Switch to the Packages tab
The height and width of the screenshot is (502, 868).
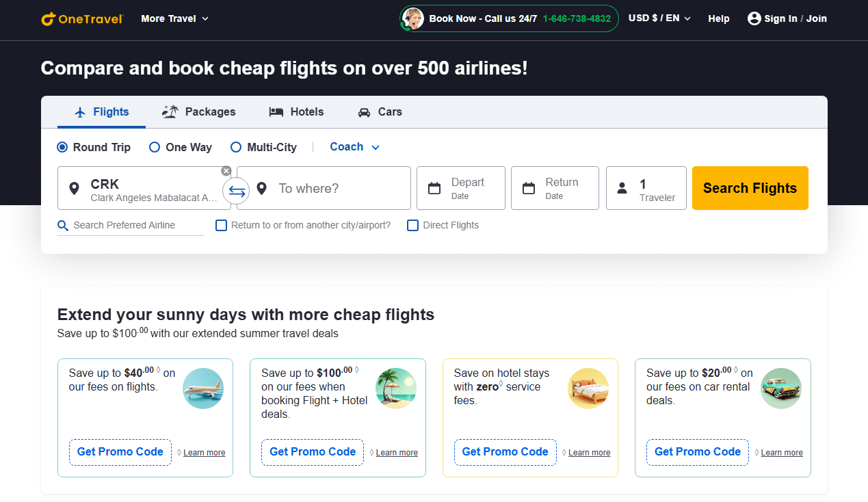(x=199, y=112)
